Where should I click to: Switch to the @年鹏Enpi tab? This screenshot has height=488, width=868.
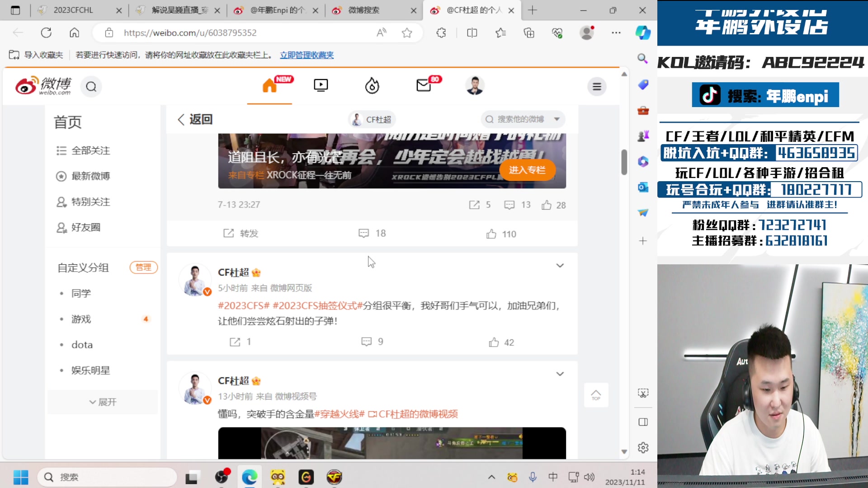[276, 10]
